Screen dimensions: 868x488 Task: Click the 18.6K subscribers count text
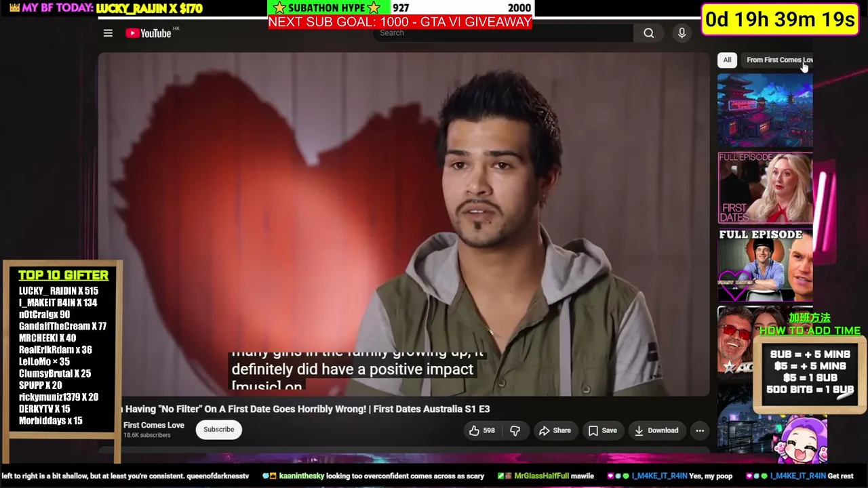click(146, 435)
